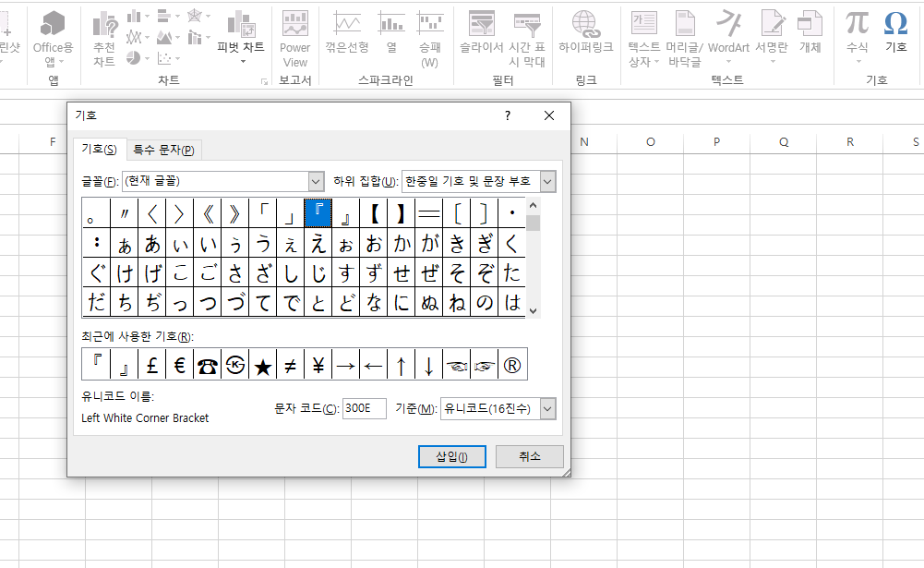Open the WordArt gallery
The height and width of the screenshot is (568, 924).
(728, 37)
